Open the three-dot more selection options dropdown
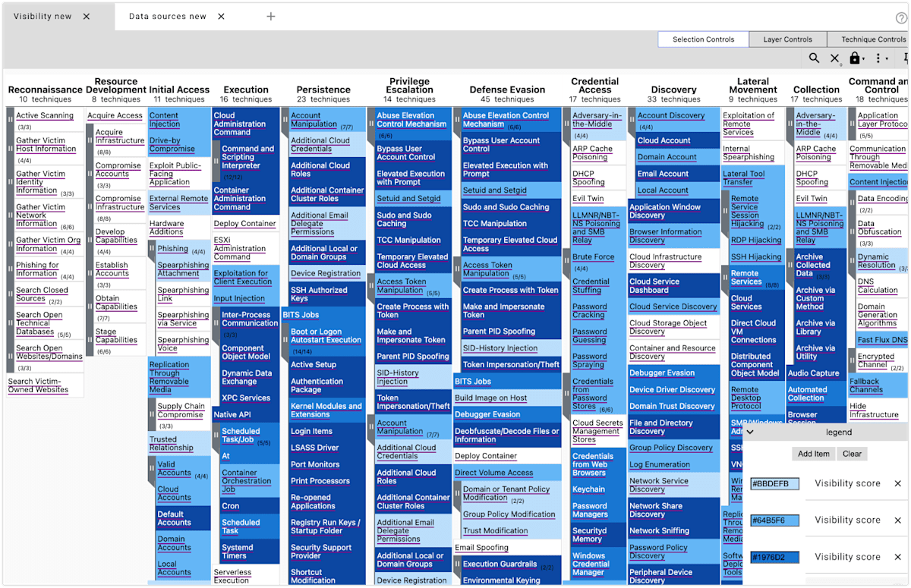 (881, 58)
